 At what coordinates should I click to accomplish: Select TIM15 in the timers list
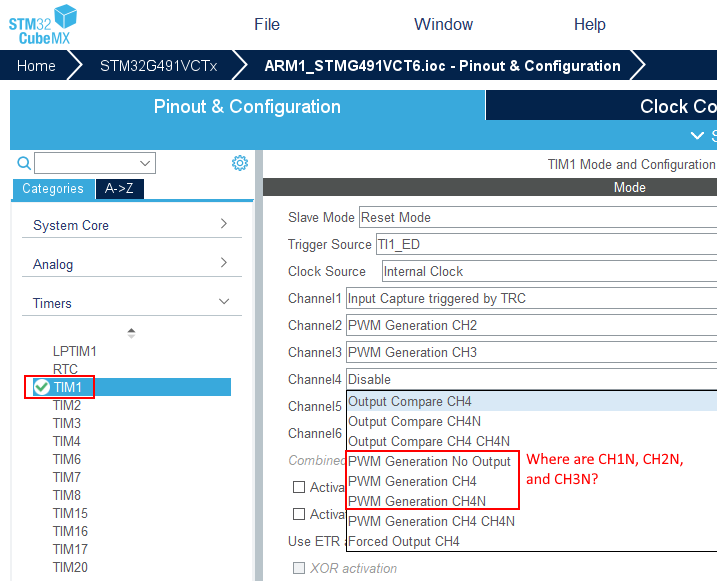coord(70,513)
